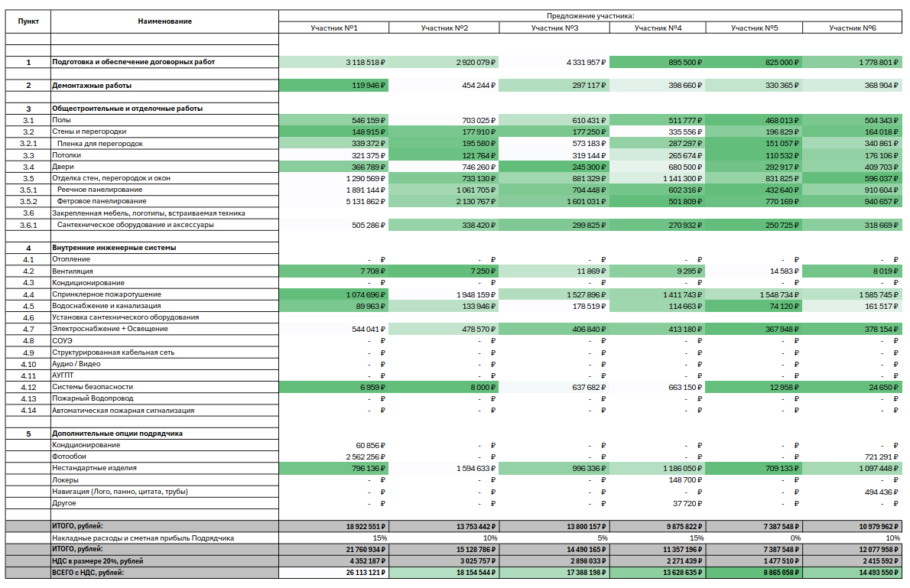This screenshot has height=588, width=910.
Task: Select the "Пункт" header cell
Action: (x=28, y=21)
